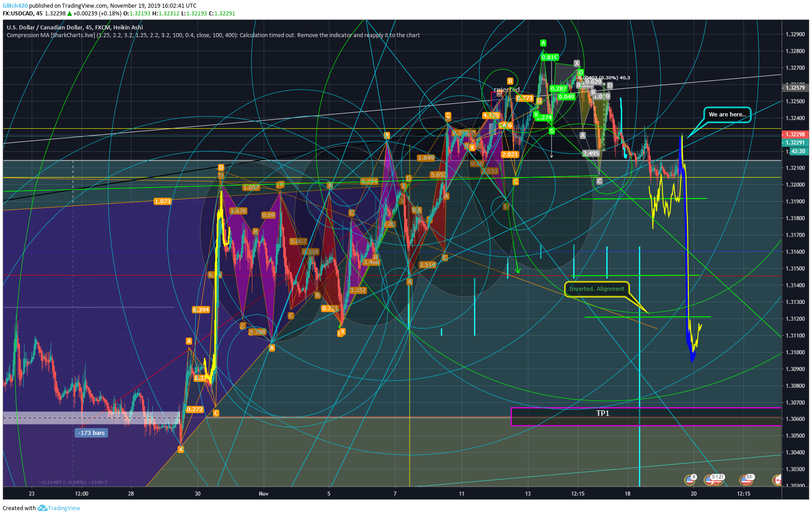This screenshot has width=812, height=516.
Task: Click the green 0.287 ratio label
Action: click(x=558, y=89)
